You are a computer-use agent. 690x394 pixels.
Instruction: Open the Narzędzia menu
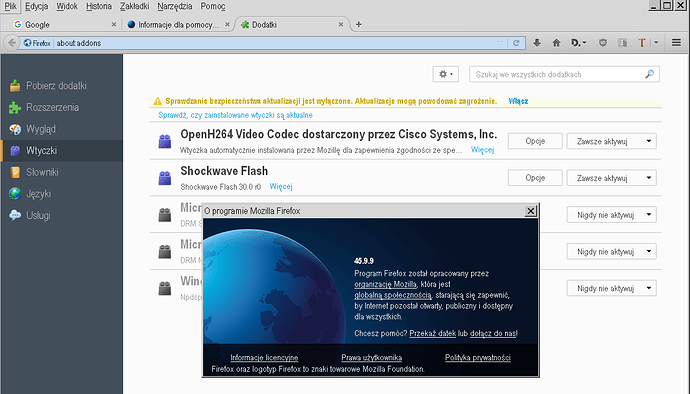pyautogui.click(x=175, y=6)
